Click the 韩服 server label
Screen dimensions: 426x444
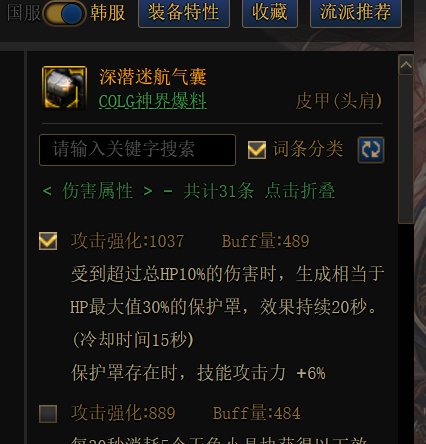[x=107, y=13]
